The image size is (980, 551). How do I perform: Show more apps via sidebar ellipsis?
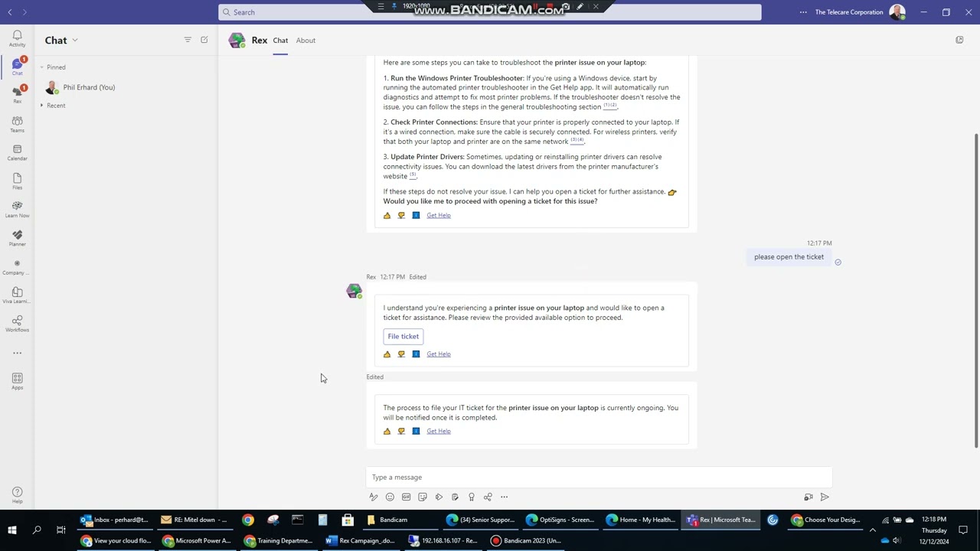click(17, 353)
